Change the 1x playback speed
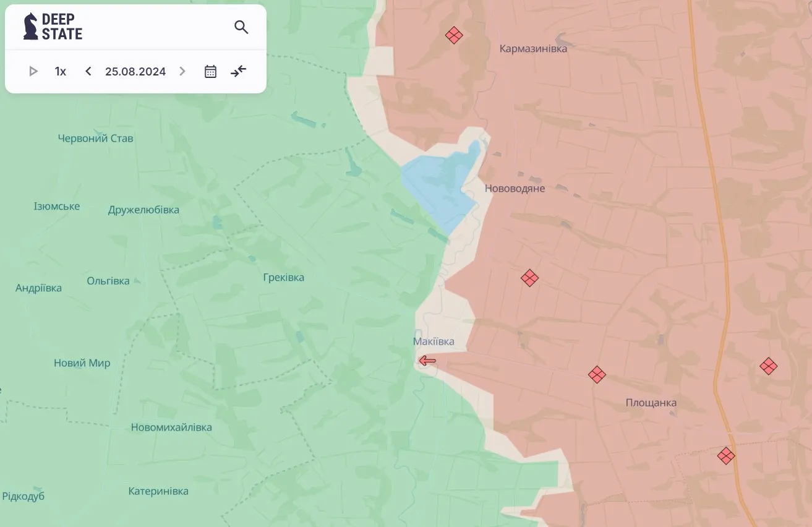Image resolution: width=812 pixels, height=527 pixels. pyautogui.click(x=60, y=71)
